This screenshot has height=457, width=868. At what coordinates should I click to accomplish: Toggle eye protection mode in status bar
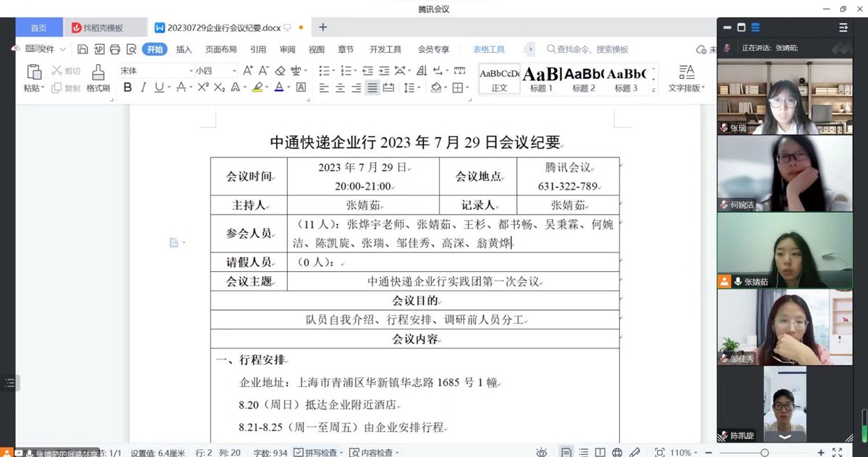coord(542,452)
